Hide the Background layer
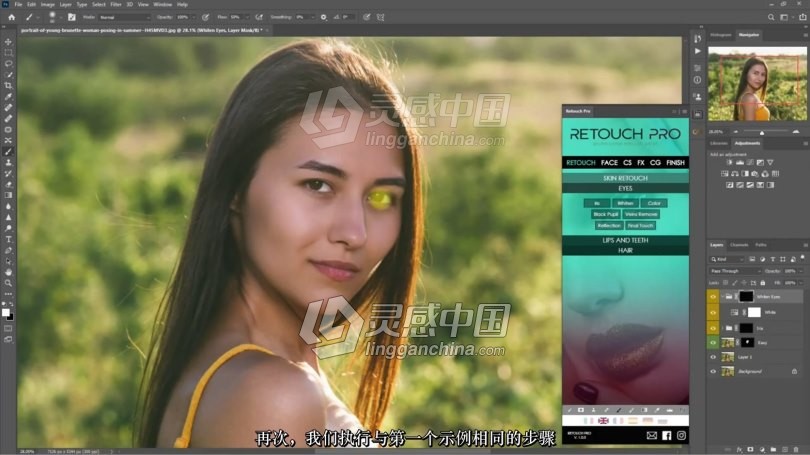 pos(713,371)
